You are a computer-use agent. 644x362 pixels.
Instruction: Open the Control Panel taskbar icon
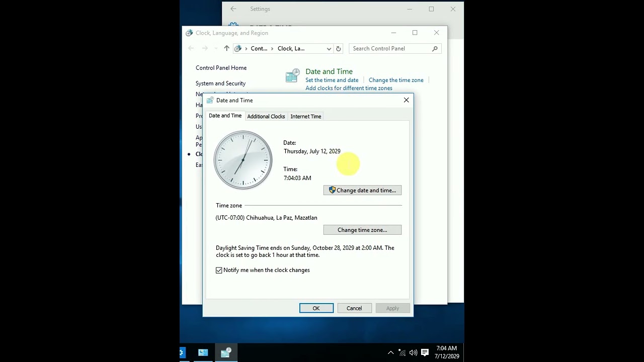tap(203, 352)
